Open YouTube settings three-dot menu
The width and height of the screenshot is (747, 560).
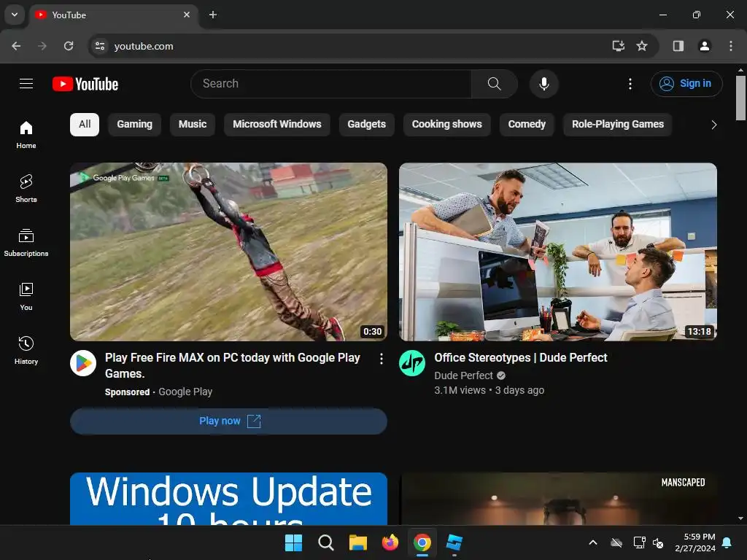tap(630, 84)
